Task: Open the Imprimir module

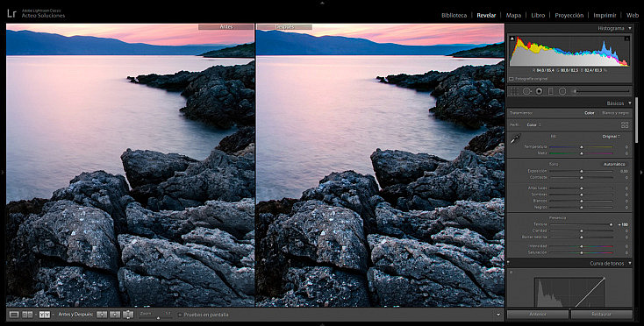Action: tap(605, 15)
